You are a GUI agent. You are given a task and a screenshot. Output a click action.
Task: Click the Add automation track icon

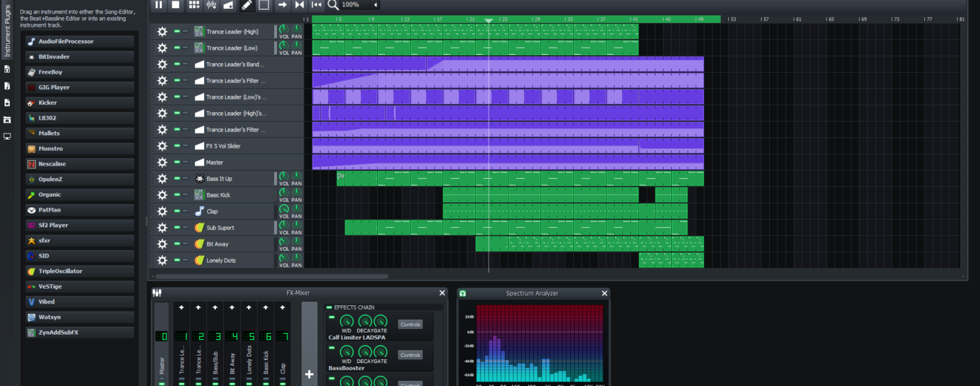pos(228,5)
